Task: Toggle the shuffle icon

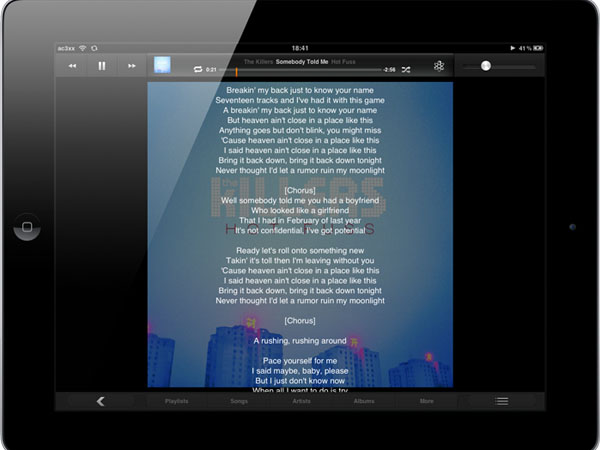Action: click(x=406, y=70)
